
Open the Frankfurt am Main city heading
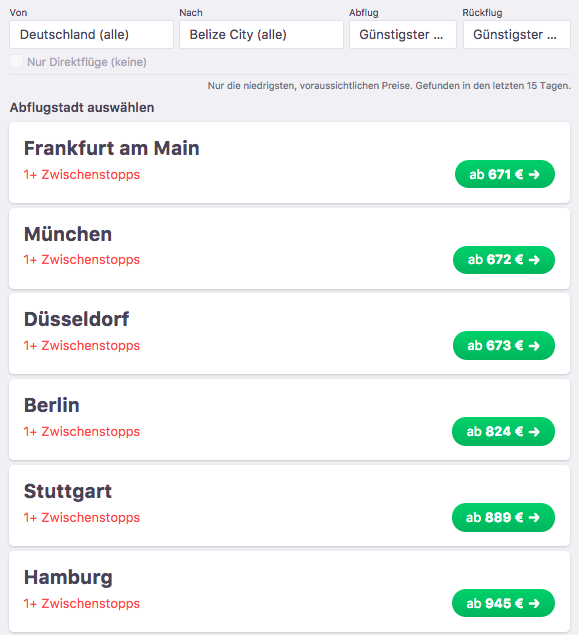coord(112,148)
